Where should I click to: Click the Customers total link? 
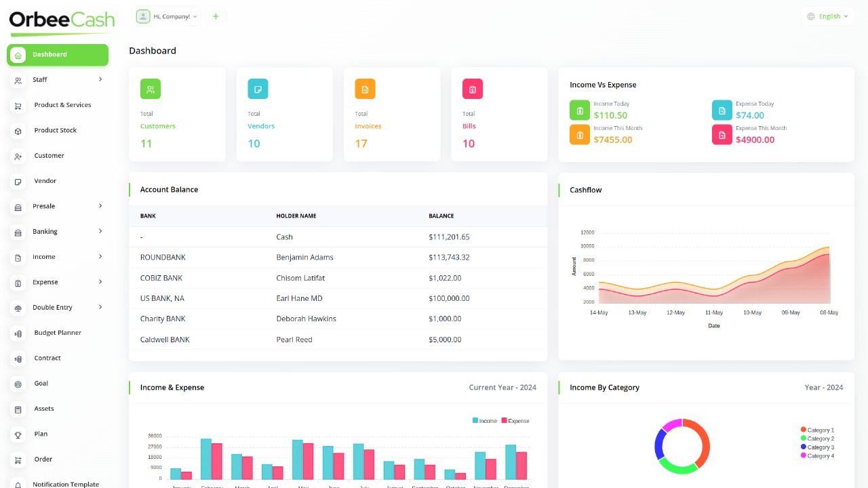tap(157, 125)
